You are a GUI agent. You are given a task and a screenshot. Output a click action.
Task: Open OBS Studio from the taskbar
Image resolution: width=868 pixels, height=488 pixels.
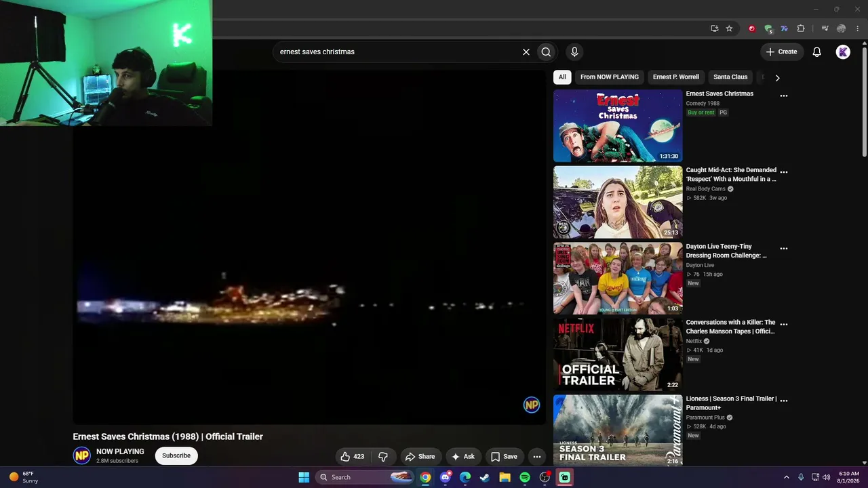pyautogui.click(x=545, y=477)
